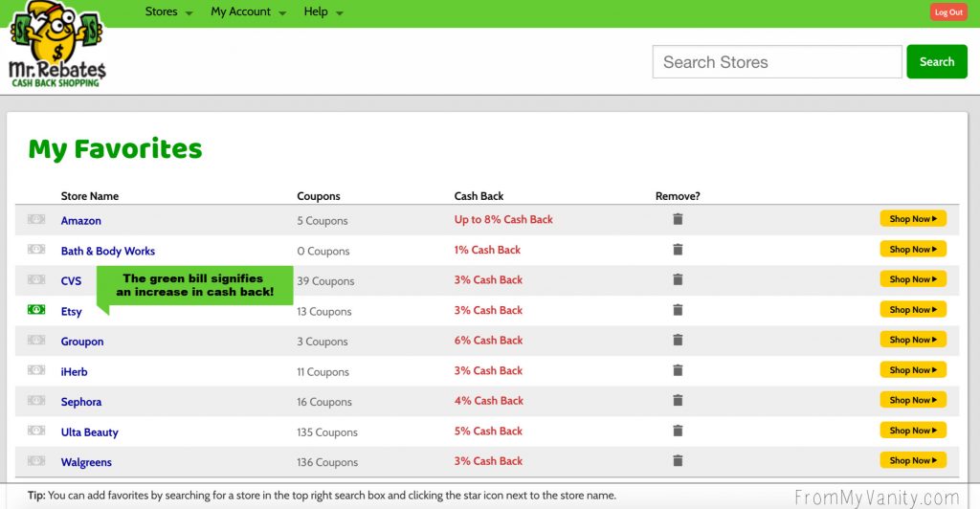Click Shop Now for Walgreens
The image size is (980, 509).
912,460
